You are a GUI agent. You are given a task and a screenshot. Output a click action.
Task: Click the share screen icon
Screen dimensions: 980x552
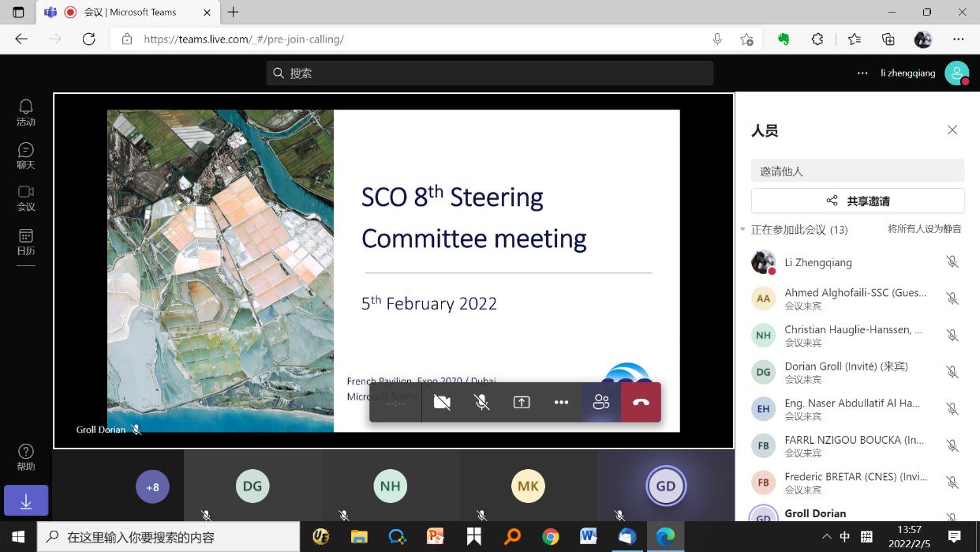coord(522,402)
